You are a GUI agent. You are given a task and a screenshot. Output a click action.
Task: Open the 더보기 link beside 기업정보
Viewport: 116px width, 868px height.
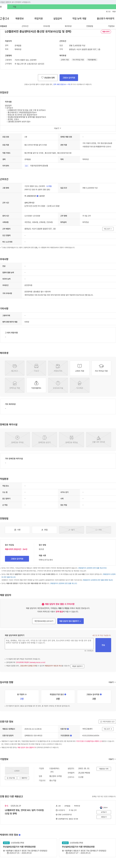[x=112, y=759]
